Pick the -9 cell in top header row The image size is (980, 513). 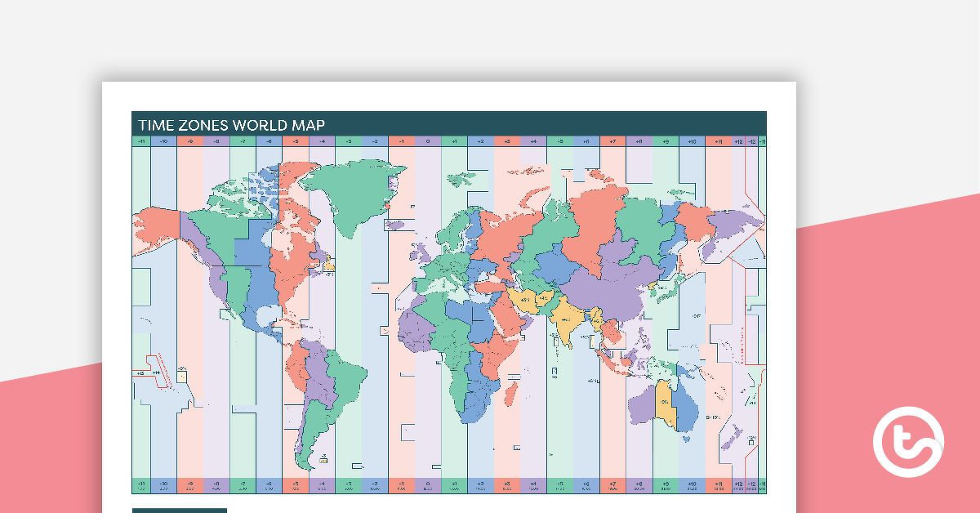point(189,141)
